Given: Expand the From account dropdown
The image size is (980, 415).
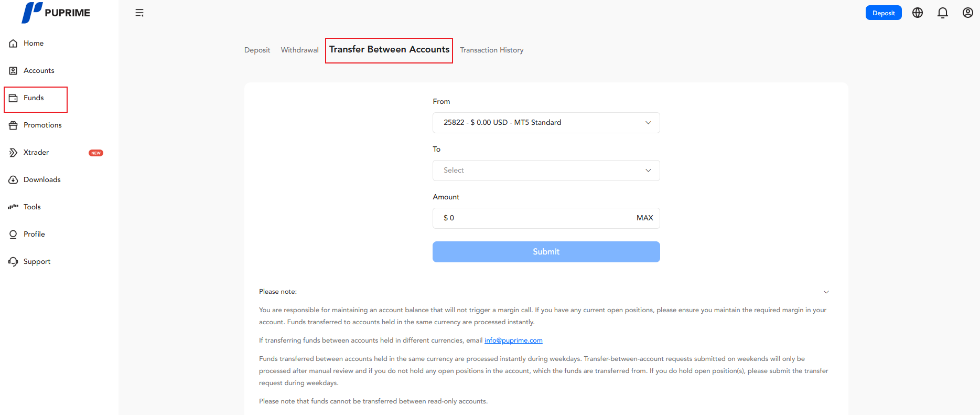Looking at the screenshot, I should coord(546,123).
